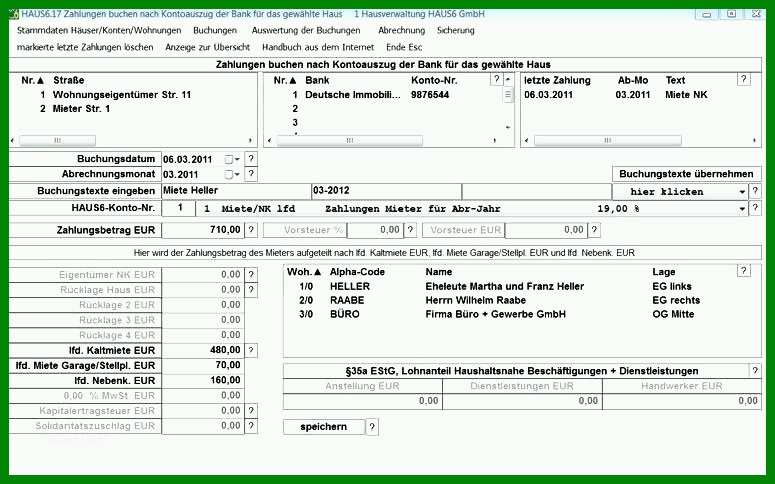775x484 pixels.
Task: Open the Buchungsdatum calendar dropdown
Action: point(232,159)
